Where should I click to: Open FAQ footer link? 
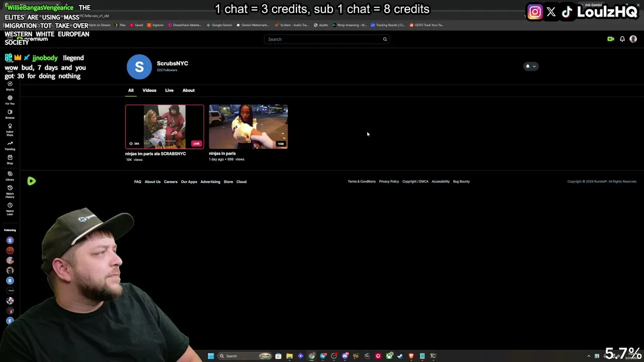[x=137, y=182]
